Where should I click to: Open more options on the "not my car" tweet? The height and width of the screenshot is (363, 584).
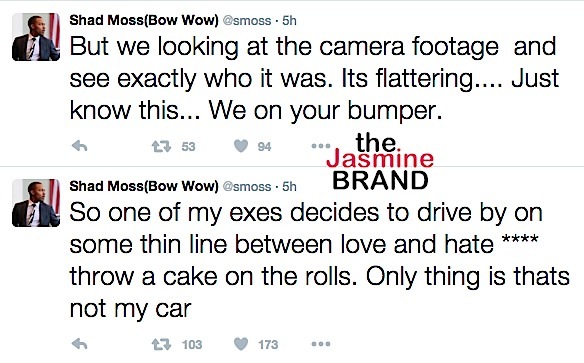(321, 344)
